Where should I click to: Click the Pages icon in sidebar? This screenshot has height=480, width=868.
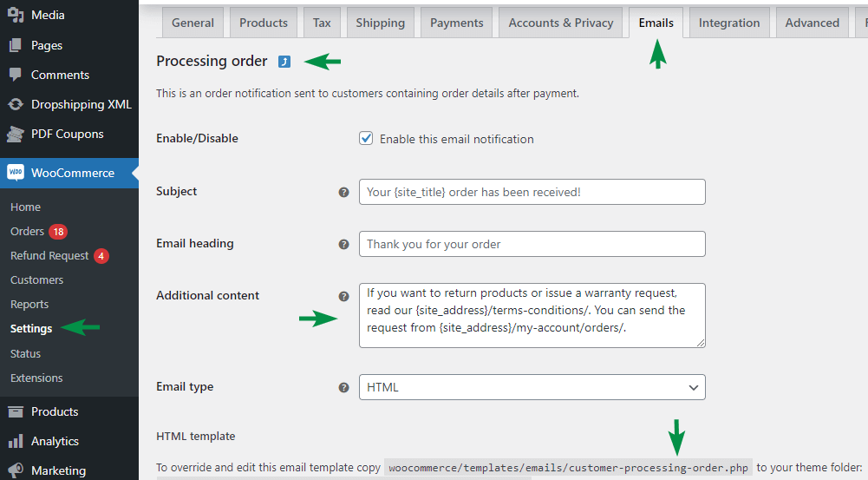coord(16,45)
